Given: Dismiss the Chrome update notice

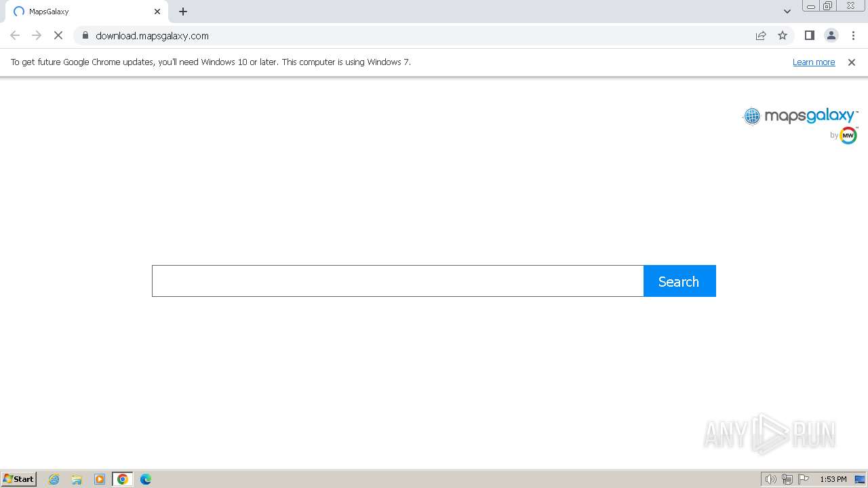Looking at the screenshot, I should tap(852, 62).
